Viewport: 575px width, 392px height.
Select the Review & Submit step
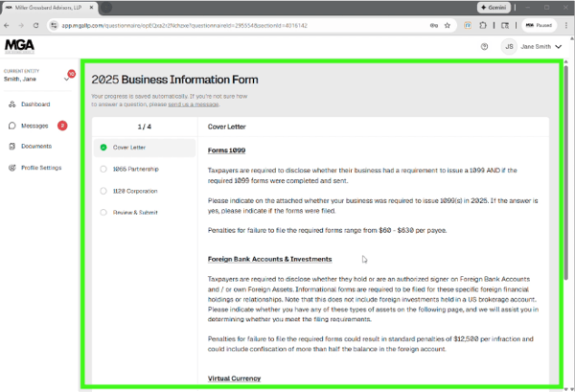134,212
